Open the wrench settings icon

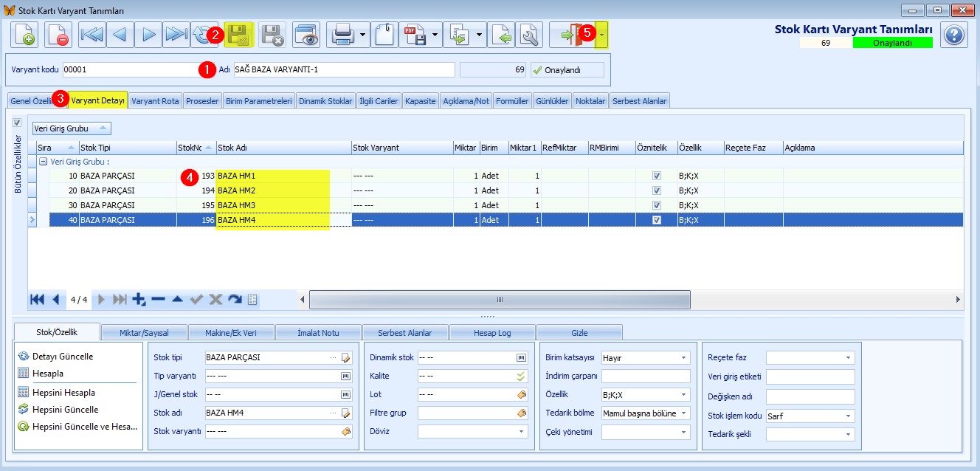(529, 35)
